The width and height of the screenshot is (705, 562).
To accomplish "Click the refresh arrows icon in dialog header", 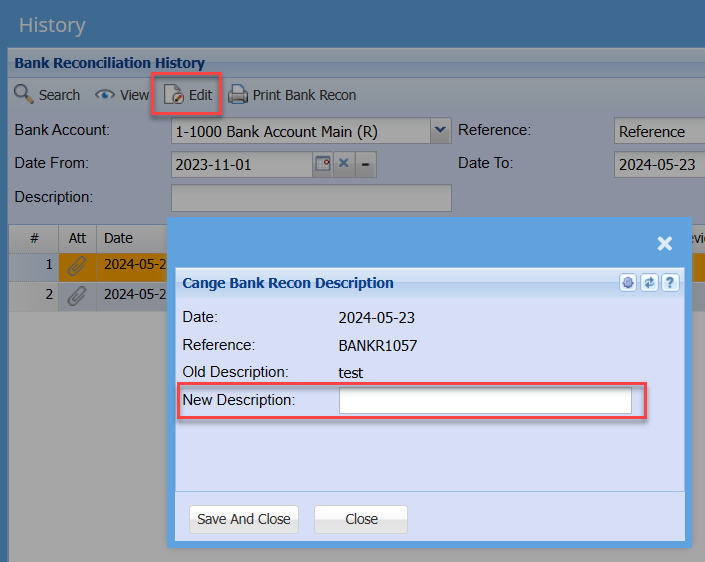I will click(x=649, y=283).
